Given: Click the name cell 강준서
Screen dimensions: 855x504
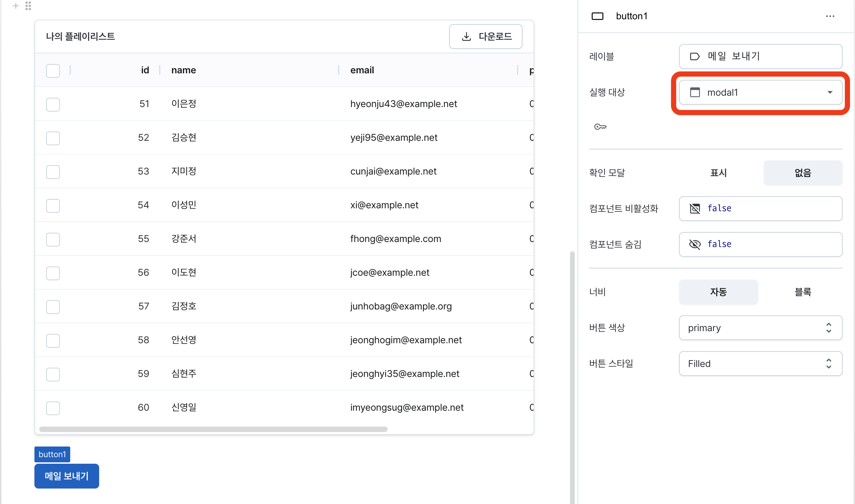Looking at the screenshot, I should [x=184, y=239].
